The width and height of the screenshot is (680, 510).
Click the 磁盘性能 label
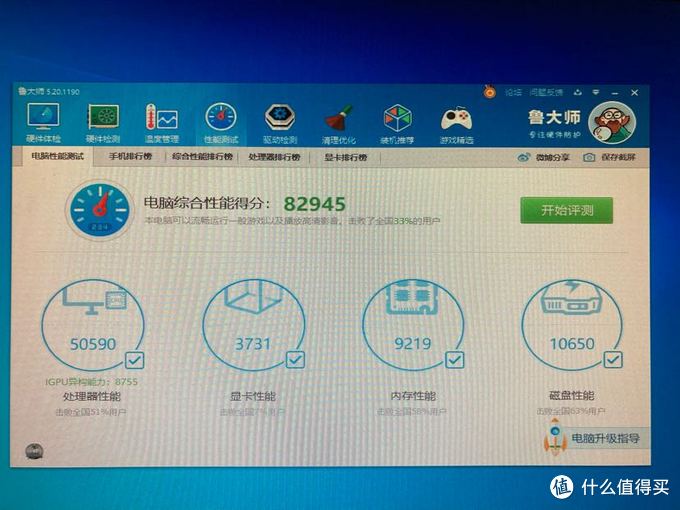[572, 396]
